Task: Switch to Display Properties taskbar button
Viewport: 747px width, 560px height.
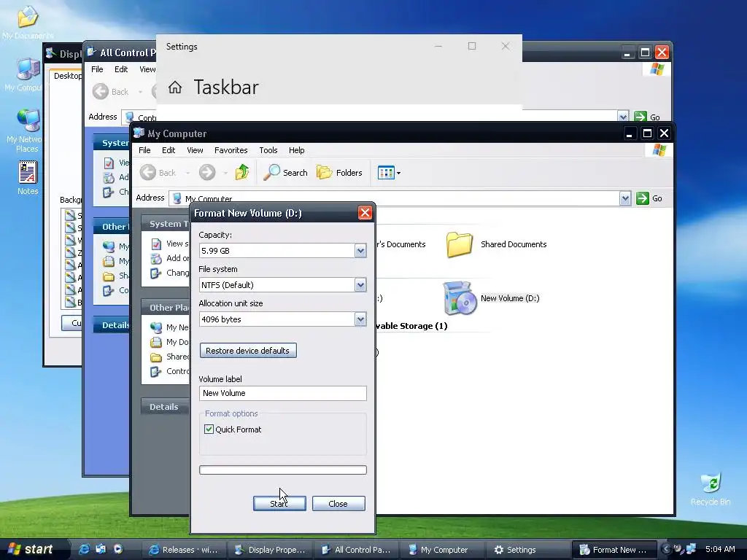Action: click(270, 550)
